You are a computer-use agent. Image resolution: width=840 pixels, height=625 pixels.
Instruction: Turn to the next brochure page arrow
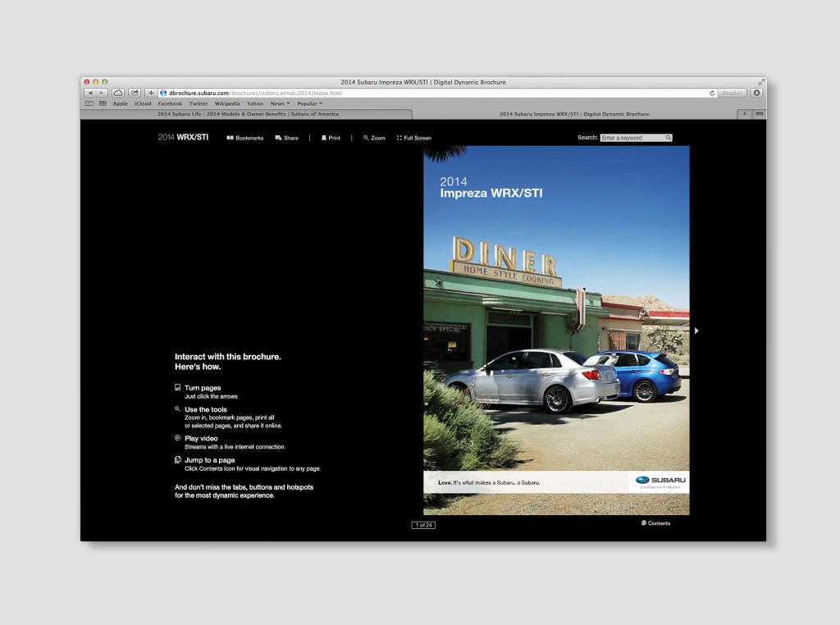696,331
